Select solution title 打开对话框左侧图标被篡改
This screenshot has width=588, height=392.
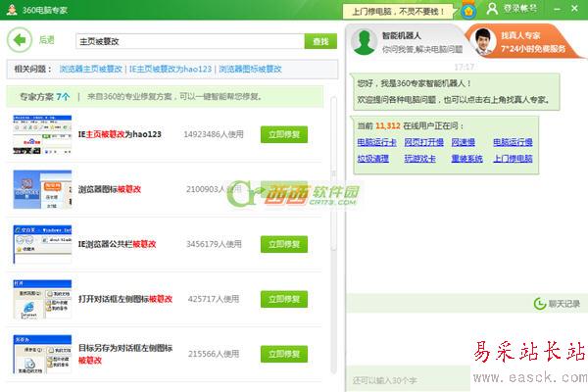(125, 299)
